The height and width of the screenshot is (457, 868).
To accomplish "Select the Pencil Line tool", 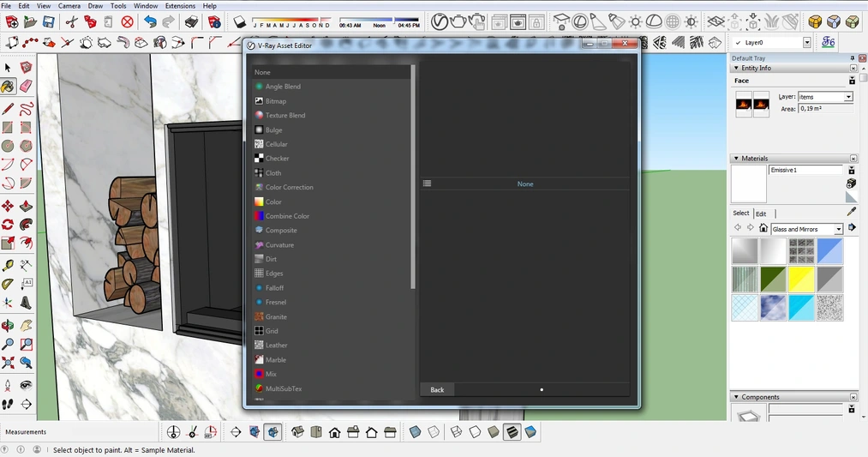I will (x=8, y=109).
